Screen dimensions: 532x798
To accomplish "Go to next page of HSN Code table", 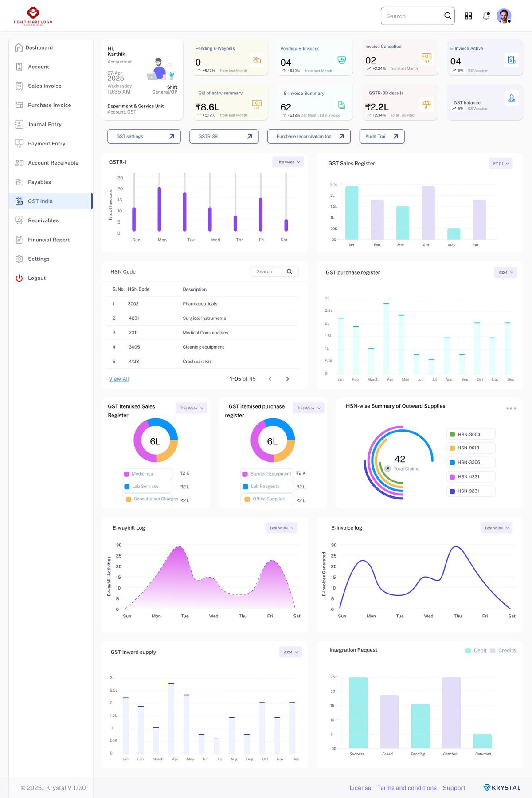I will pos(287,379).
